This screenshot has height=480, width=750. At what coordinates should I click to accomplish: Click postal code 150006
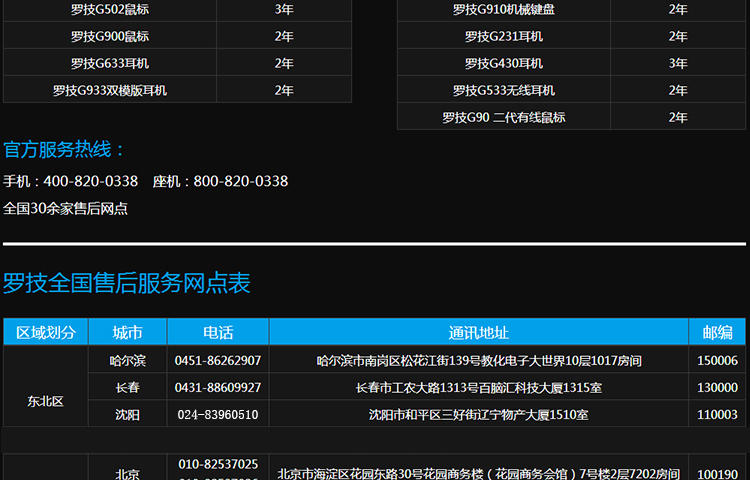[717, 361]
